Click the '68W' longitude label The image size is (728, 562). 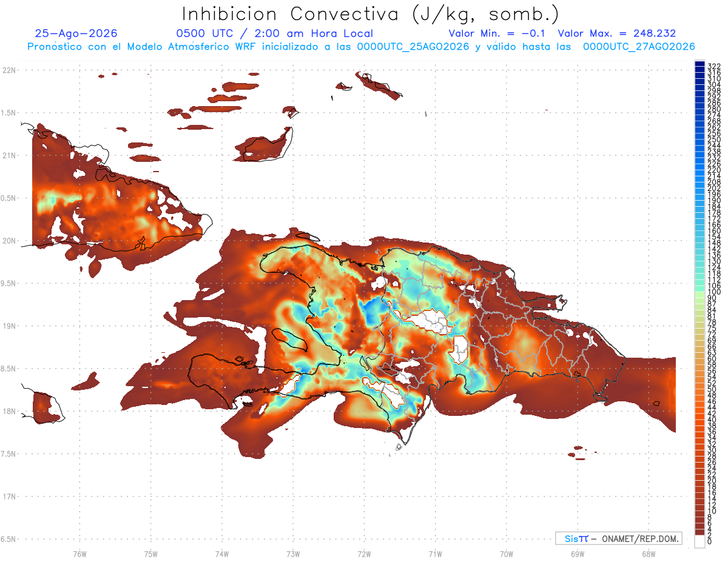click(x=649, y=554)
